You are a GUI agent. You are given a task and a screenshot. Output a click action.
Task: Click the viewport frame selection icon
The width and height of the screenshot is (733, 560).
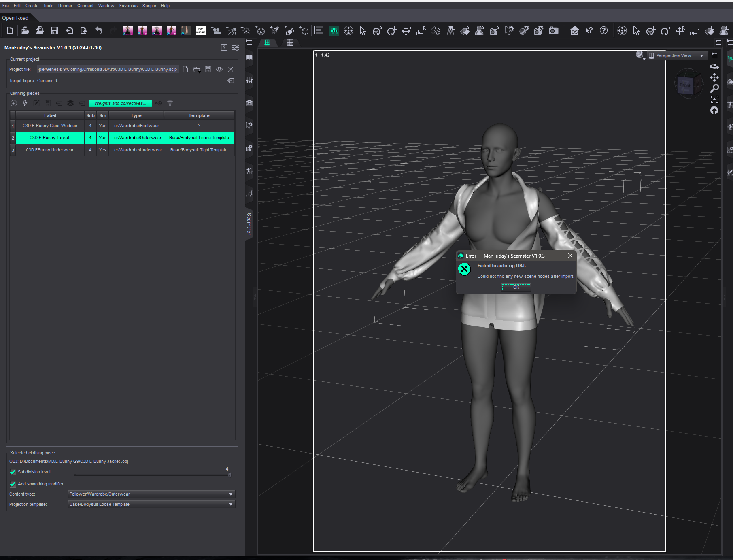(x=714, y=99)
